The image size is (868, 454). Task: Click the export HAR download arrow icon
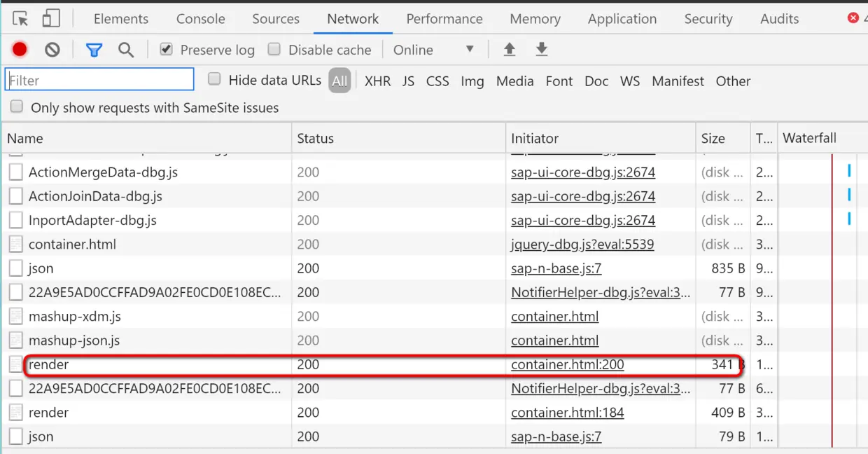point(541,49)
